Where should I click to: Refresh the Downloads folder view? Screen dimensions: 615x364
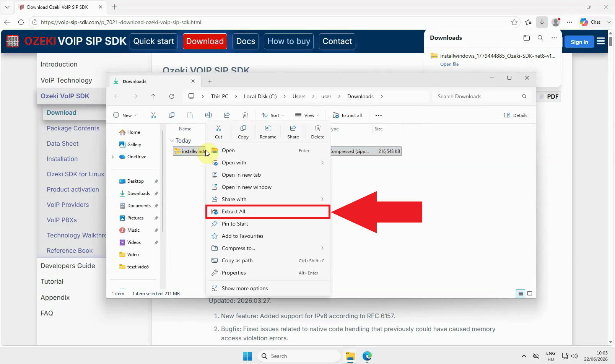pos(172,96)
